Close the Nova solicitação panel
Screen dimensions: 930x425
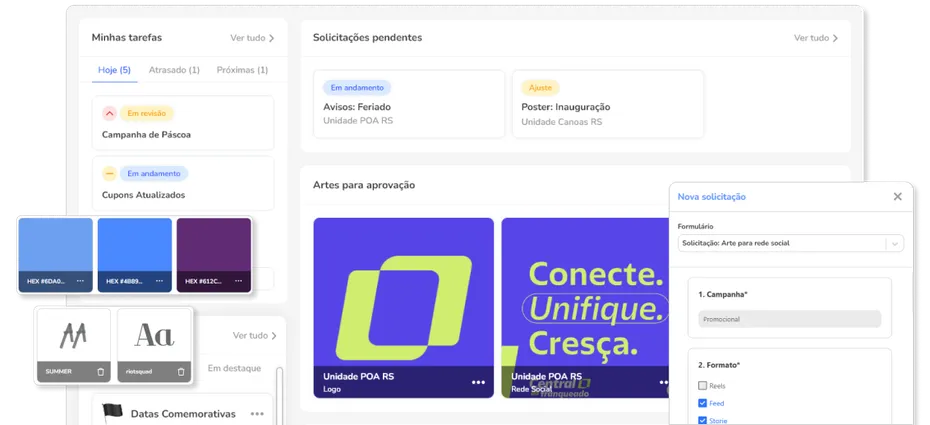(897, 197)
